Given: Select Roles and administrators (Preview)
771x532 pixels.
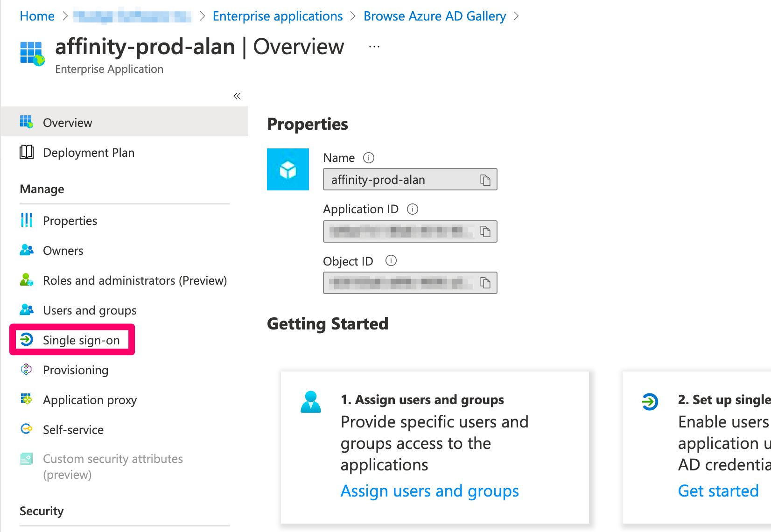Looking at the screenshot, I should coord(135,280).
